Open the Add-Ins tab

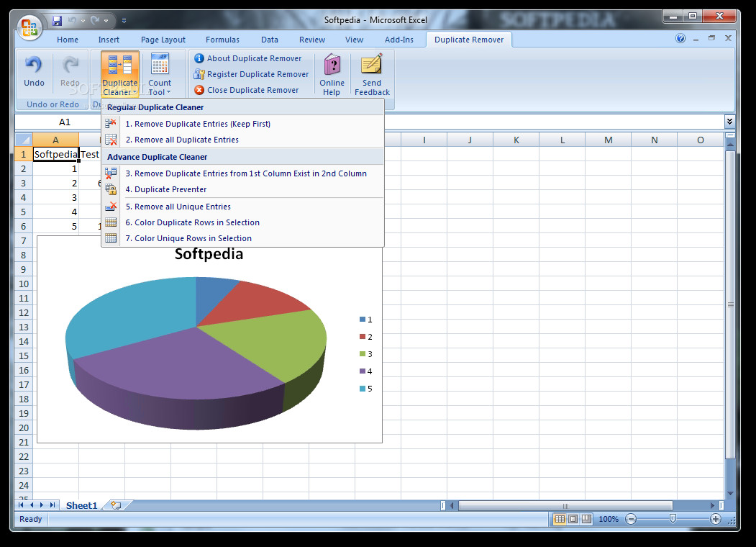(x=399, y=40)
